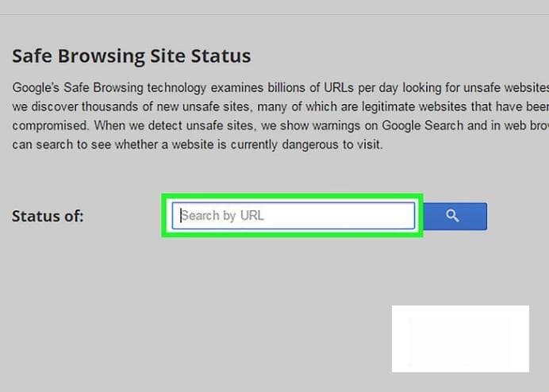Click the Status of: label
Image resolution: width=549 pixels, height=392 pixels.
(48, 216)
